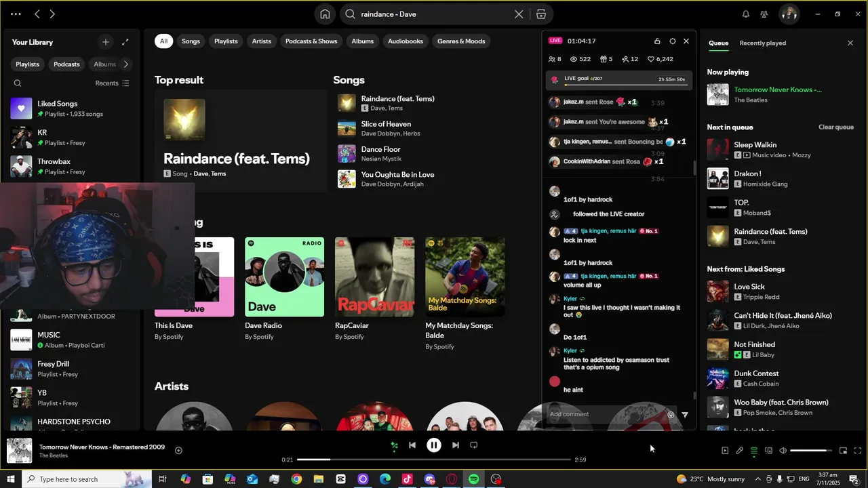Open Dave Radio playlist card

(x=284, y=289)
